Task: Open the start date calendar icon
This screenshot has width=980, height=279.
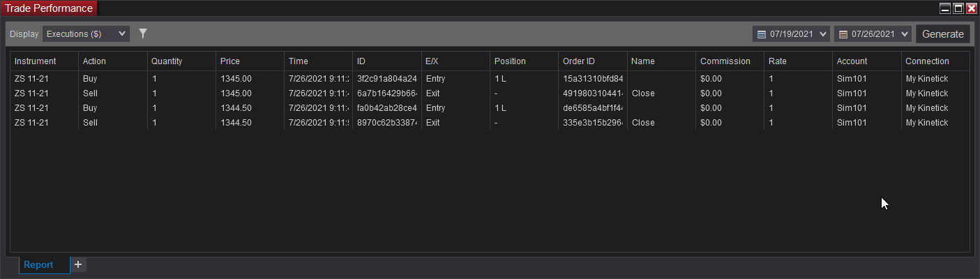Action: [x=762, y=34]
